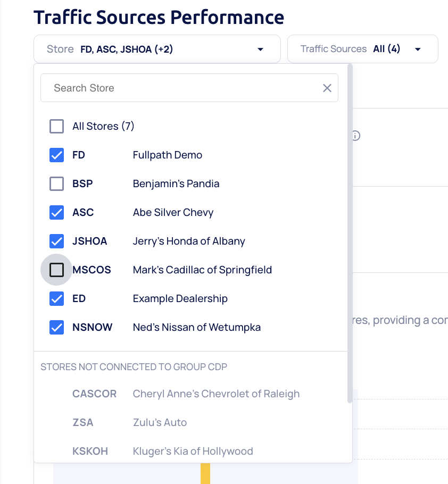The width and height of the screenshot is (448, 484).
Task: Click Kluger's Kia of Hollywood entry
Action: coord(193,452)
